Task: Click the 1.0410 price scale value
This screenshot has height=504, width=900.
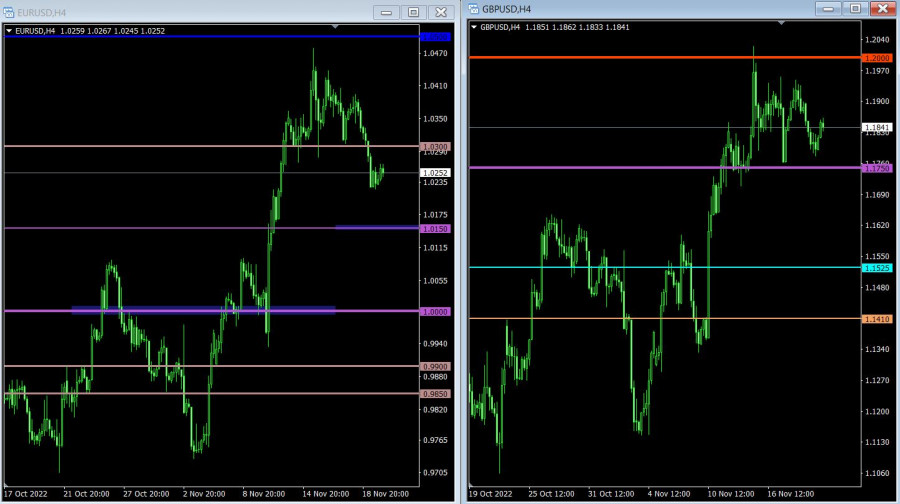Action: pyautogui.click(x=435, y=86)
